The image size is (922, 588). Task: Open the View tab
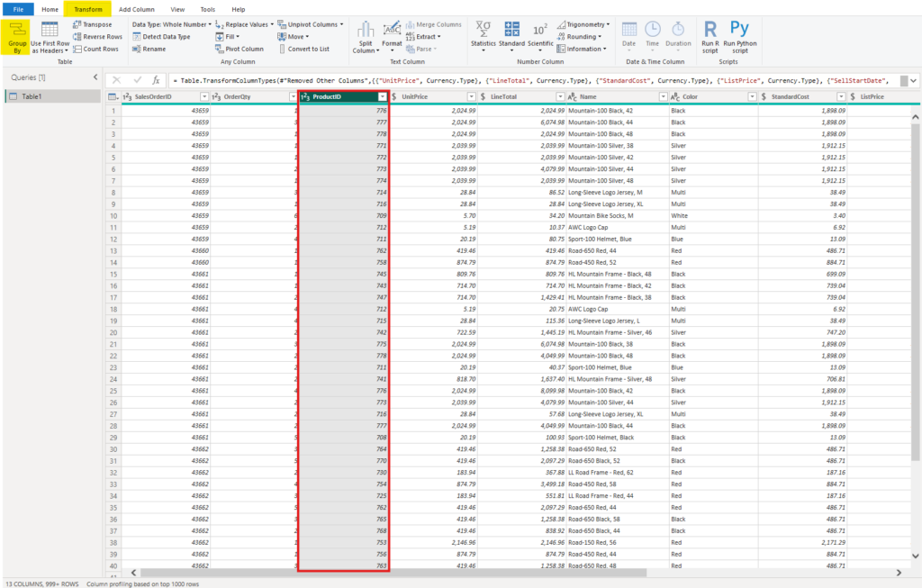pos(177,9)
